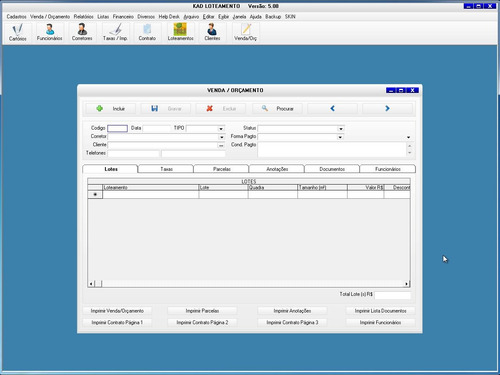500x375 pixels.
Task: Click the Procurar search button
Action: pos(277,109)
